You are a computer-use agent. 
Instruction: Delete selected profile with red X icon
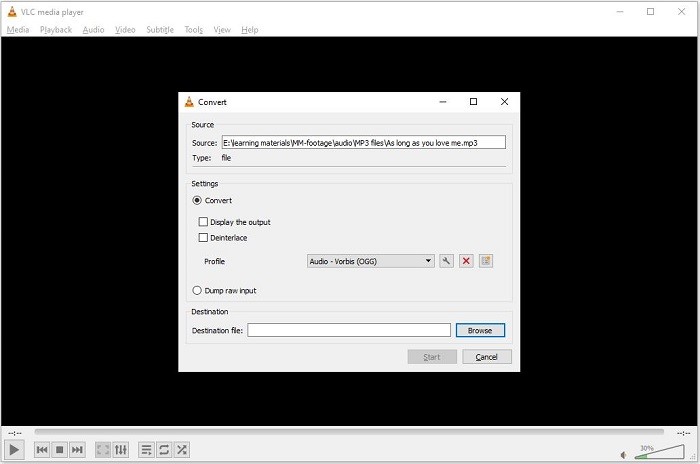coord(466,261)
